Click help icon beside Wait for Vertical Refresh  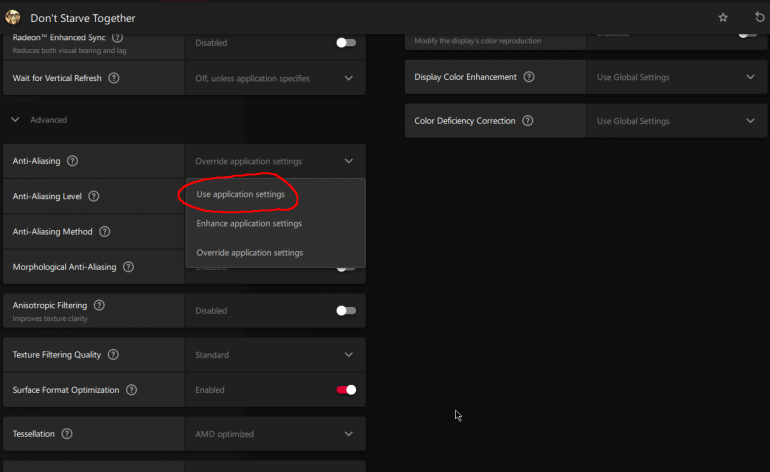pos(113,78)
